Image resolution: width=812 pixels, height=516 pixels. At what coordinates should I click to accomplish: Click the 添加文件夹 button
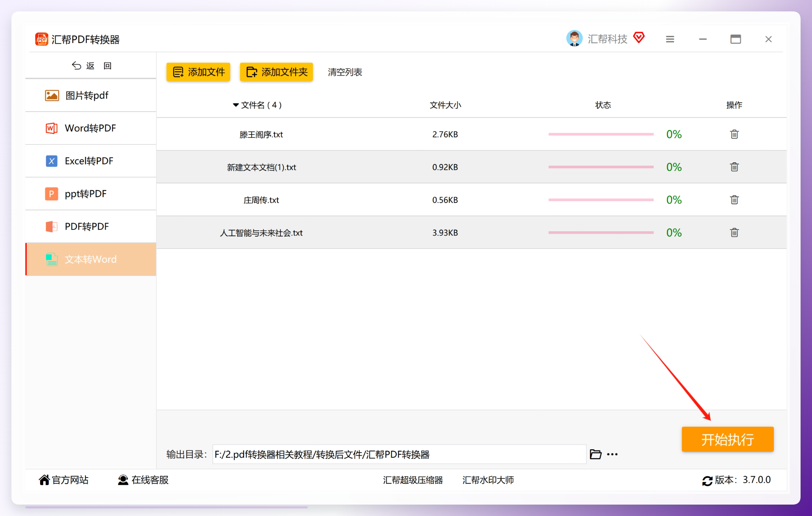click(277, 72)
